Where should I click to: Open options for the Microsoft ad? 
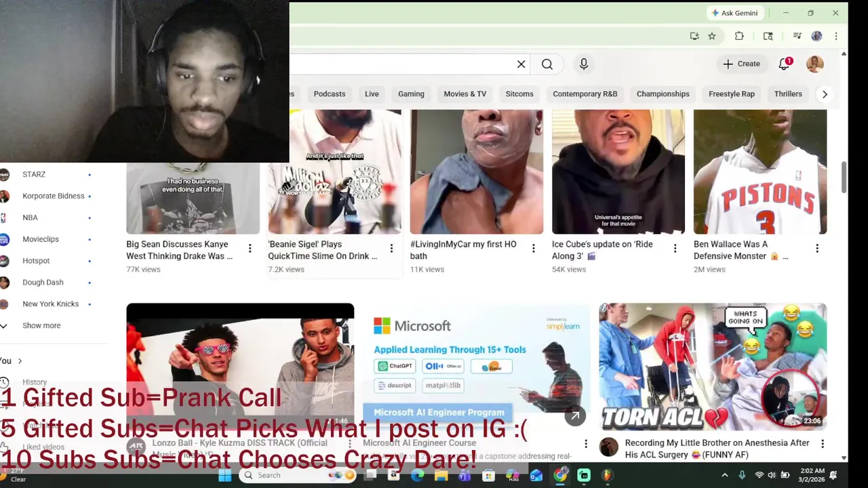pyautogui.click(x=586, y=444)
